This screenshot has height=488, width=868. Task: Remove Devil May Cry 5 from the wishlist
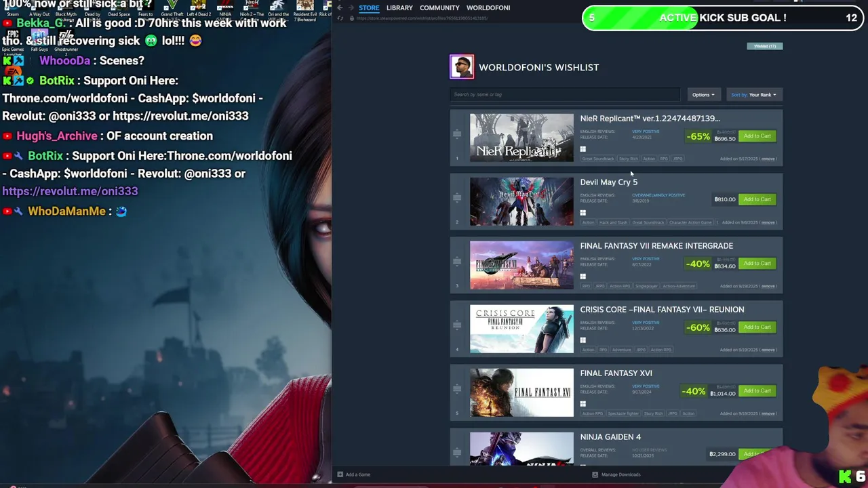(x=768, y=222)
